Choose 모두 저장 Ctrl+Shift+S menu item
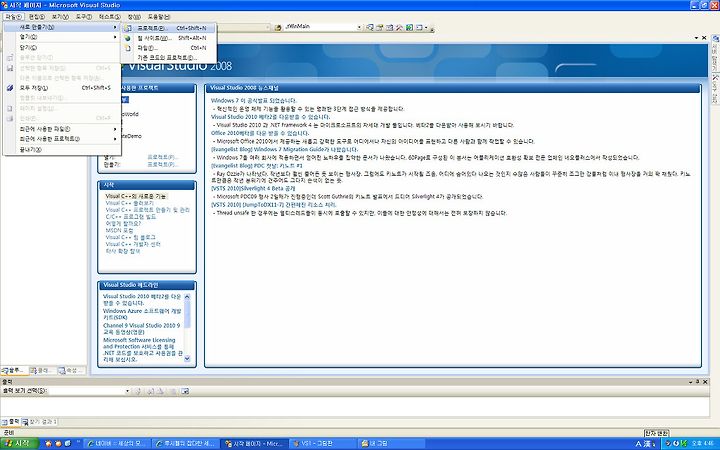The height and width of the screenshot is (450, 720). (62, 88)
